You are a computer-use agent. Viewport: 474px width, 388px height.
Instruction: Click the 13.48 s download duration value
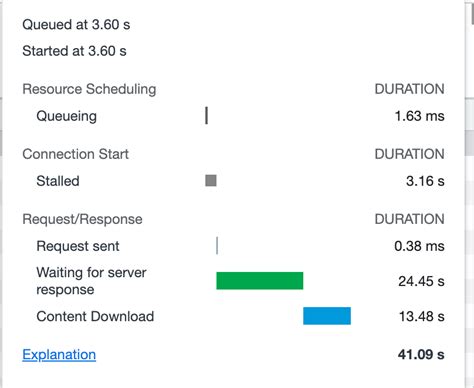[422, 316]
